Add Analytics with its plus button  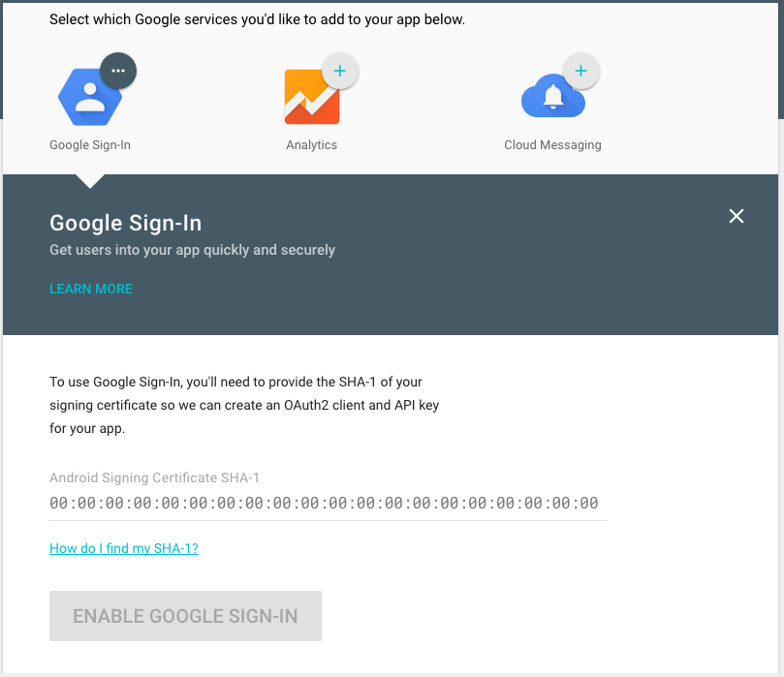(340, 70)
